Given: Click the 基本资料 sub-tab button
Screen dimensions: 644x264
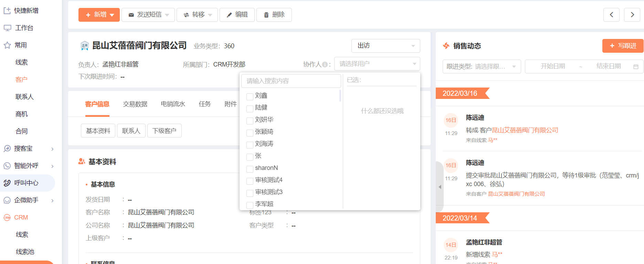Looking at the screenshot, I should 98,131.
